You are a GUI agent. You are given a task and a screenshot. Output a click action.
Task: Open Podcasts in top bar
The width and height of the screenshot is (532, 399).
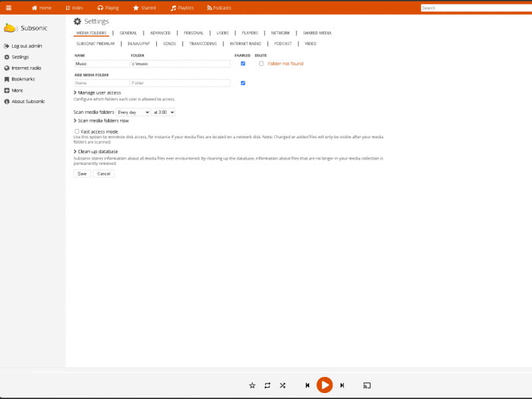pyautogui.click(x=219, y=8)
